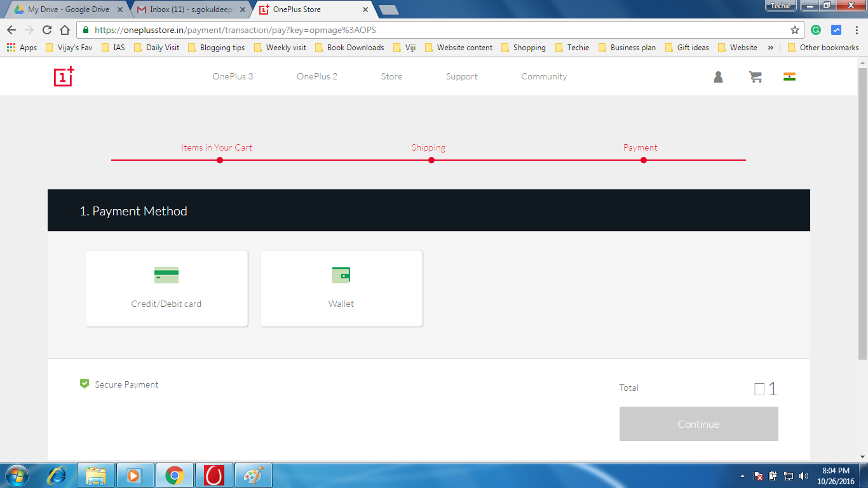Open the Blogging tips bookmark folder

pyautogui.click(x=216, y=48)
